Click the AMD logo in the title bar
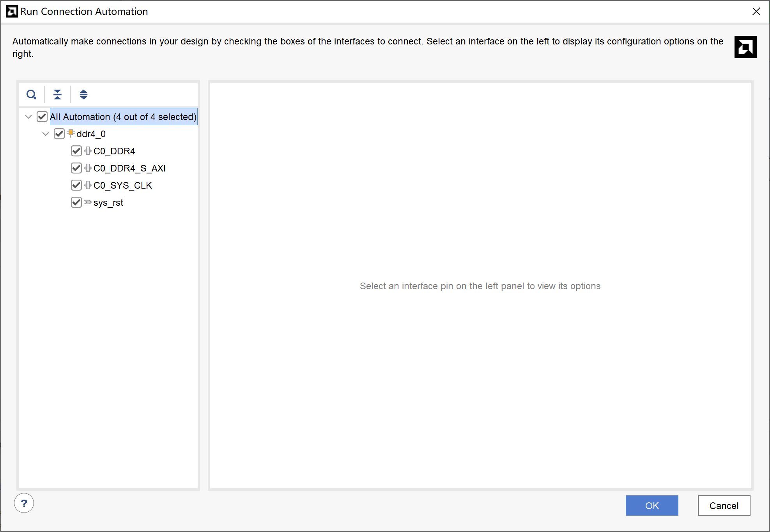 point(12,11)
